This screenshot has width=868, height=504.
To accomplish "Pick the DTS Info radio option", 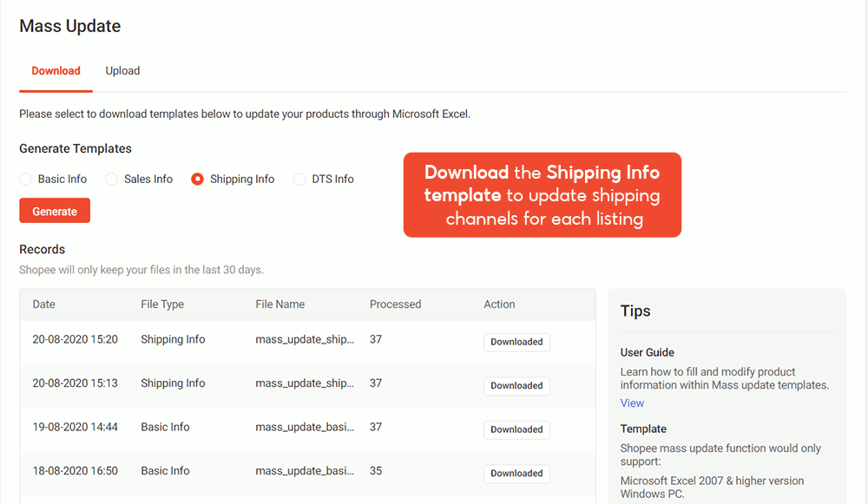I will (299, 180).
